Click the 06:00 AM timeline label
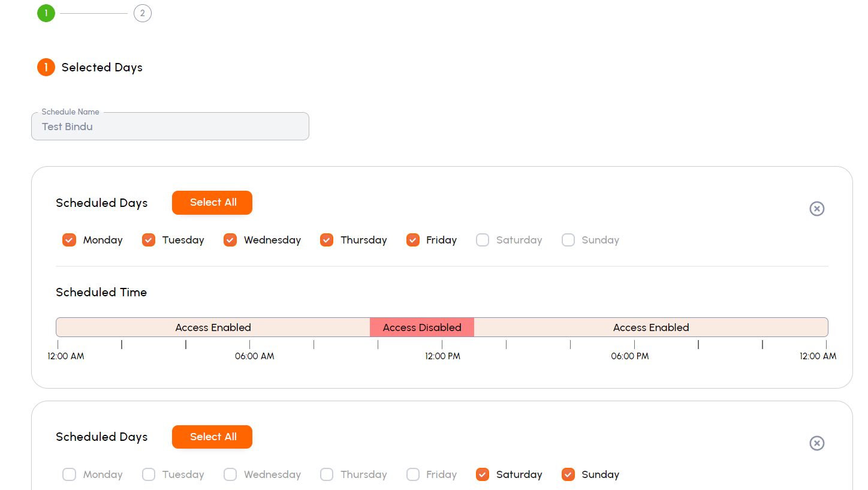 tap(254, 356)
